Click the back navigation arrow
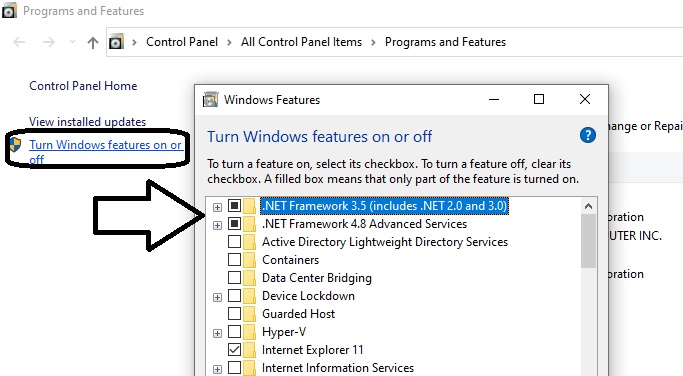The width and height of the screenshot is (683, 376). [20, 42]
